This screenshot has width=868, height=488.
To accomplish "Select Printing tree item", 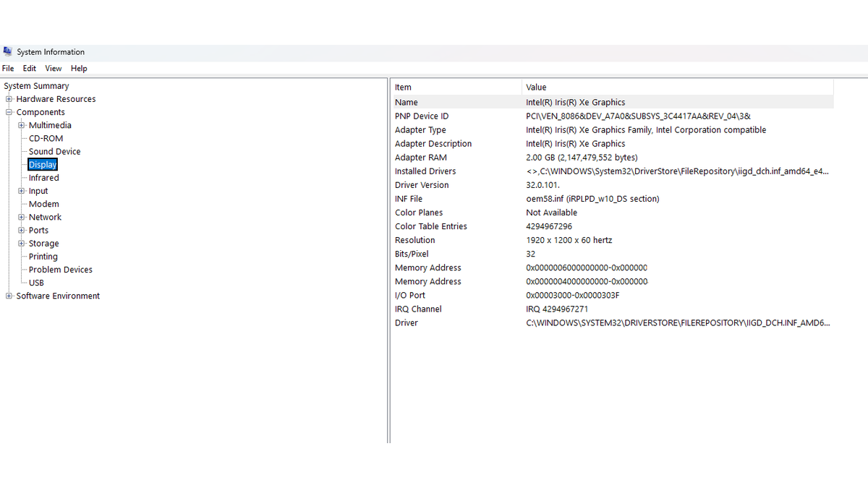I will (43, 257).
